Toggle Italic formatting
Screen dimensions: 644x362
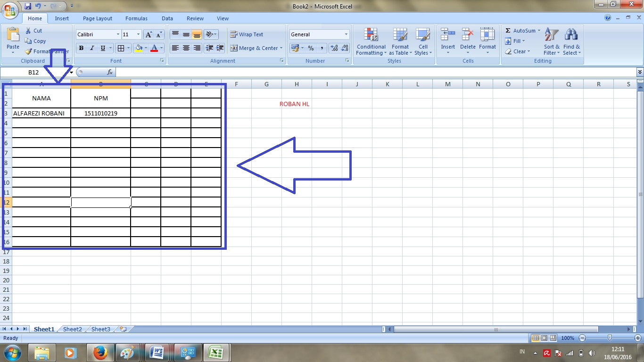(91, 48)
